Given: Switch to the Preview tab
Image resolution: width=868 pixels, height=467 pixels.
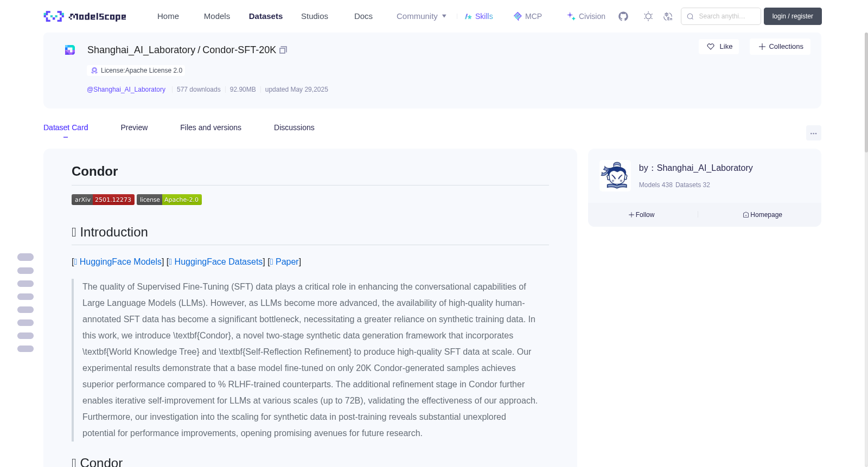Looking at the screenshot, I should coord(134,127).
